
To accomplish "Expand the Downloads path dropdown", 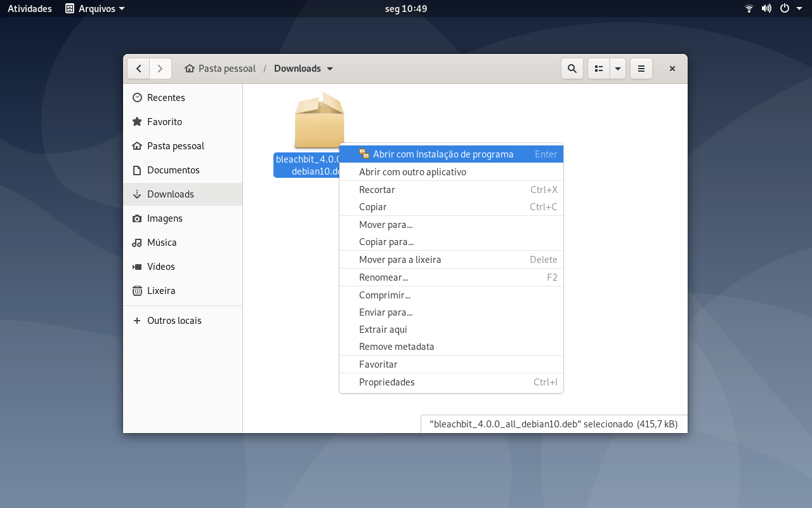I will (330, 69).
